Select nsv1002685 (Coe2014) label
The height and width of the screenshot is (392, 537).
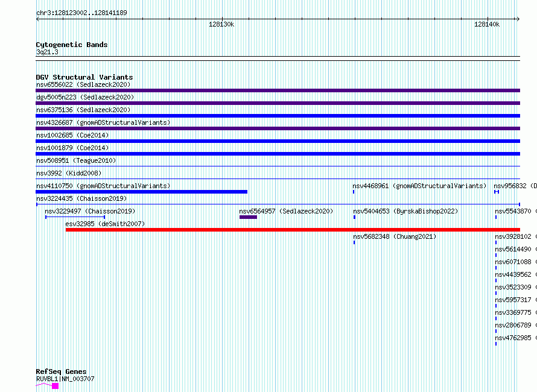pyautogui.click(x=72, y=135)
